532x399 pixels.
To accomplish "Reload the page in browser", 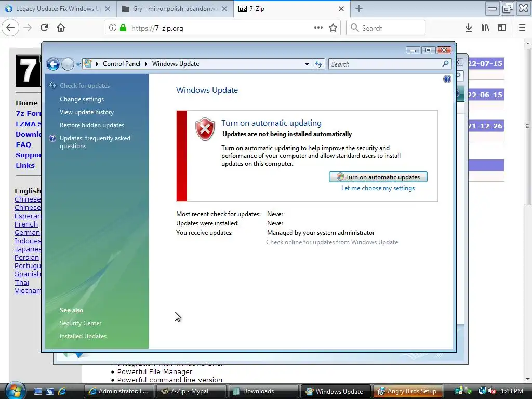I will pyautogui.click(x=45, y=28).
